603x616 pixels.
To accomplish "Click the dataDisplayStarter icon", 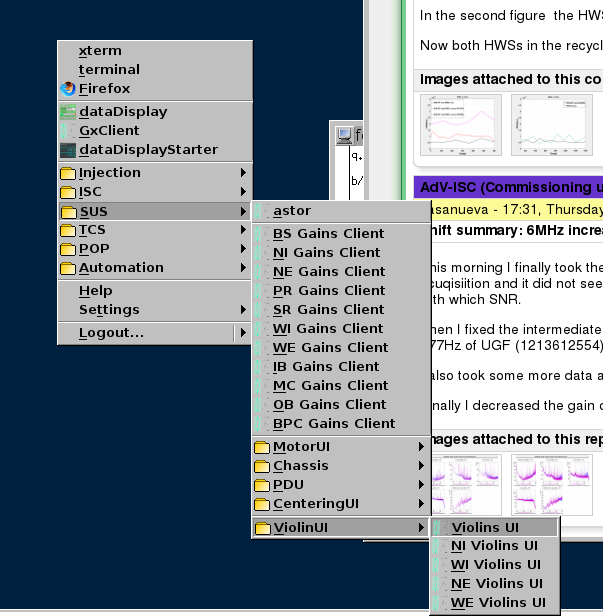I will (68, 150).
